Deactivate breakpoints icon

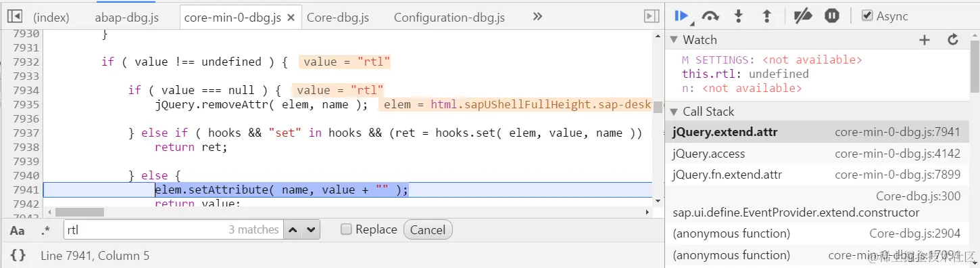[x=802, y=16]
